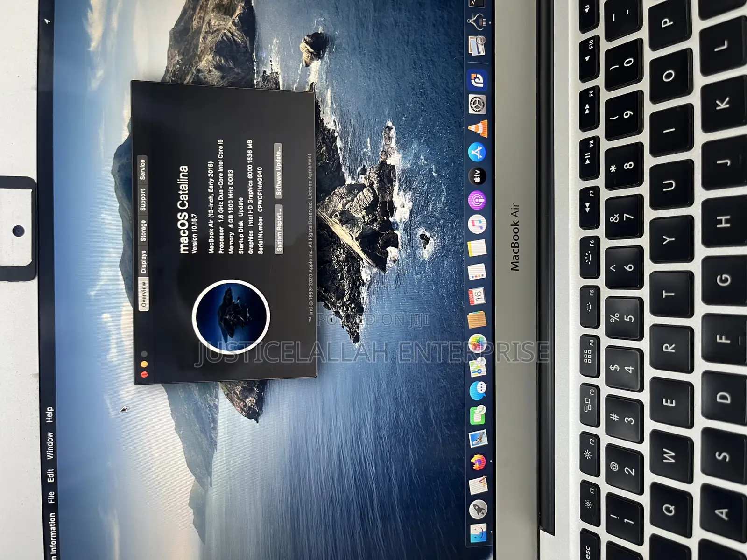The height and width of the screenshot is (560, 747).
Task: Switch to the Overview tab
Action: (144, 294)
